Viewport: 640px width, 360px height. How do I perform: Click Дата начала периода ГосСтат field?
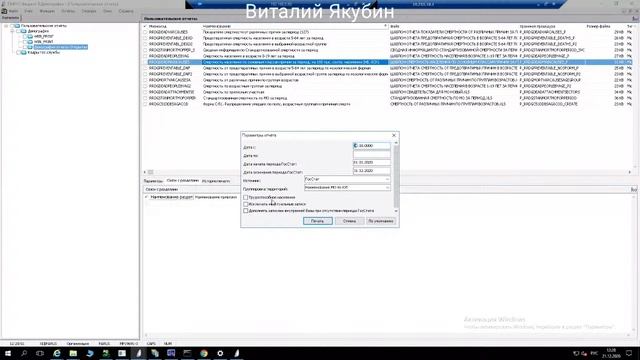click(x=372, y=162)
